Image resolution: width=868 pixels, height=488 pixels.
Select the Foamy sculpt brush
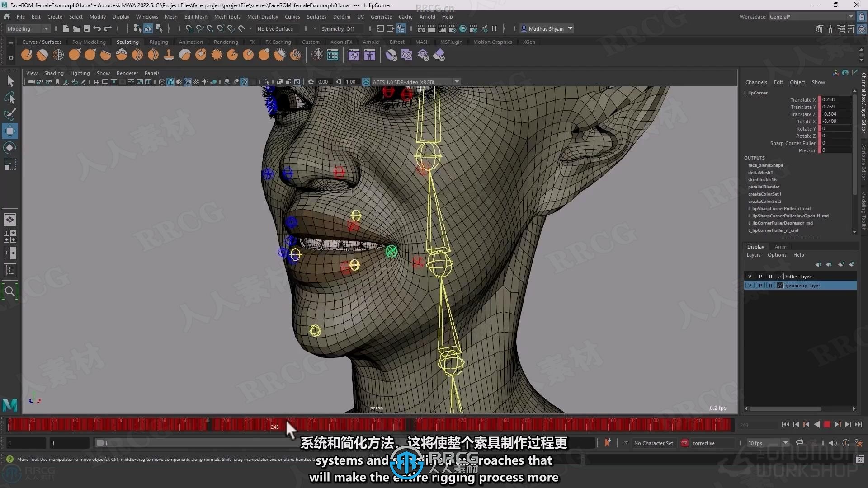click(x=122, y=55)
